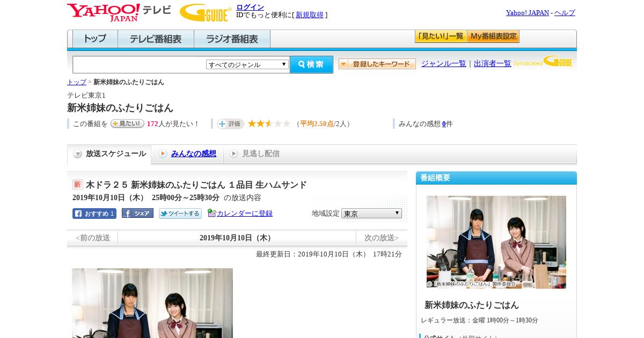
Task: Click the 最終更新日 timestamp text
Action: pos(329,254)
